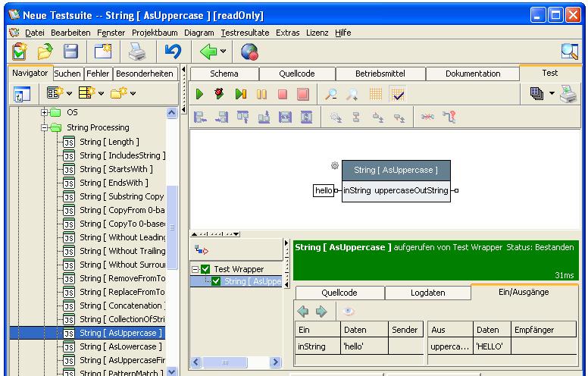Click the globe icon in main toolbar
Viewport: 588px width, 376px height.
pos(249,52)
